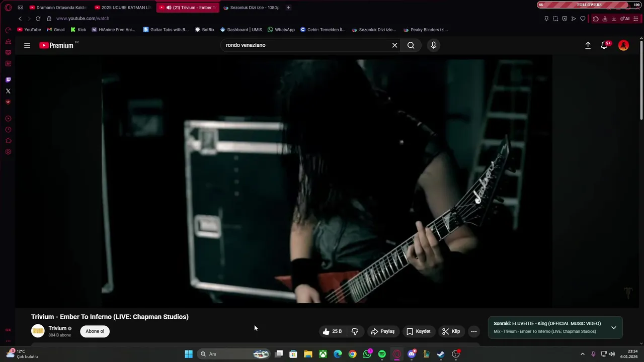Click the pin icon in address bar
This screenshot has width=644, height=362.
tap(546, 19)
